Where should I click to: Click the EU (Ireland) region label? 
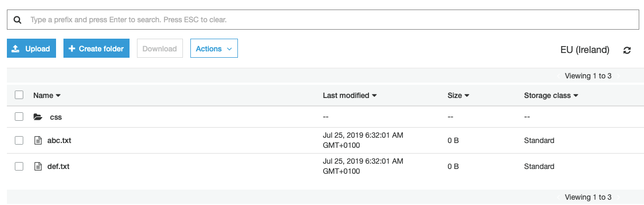585,50
